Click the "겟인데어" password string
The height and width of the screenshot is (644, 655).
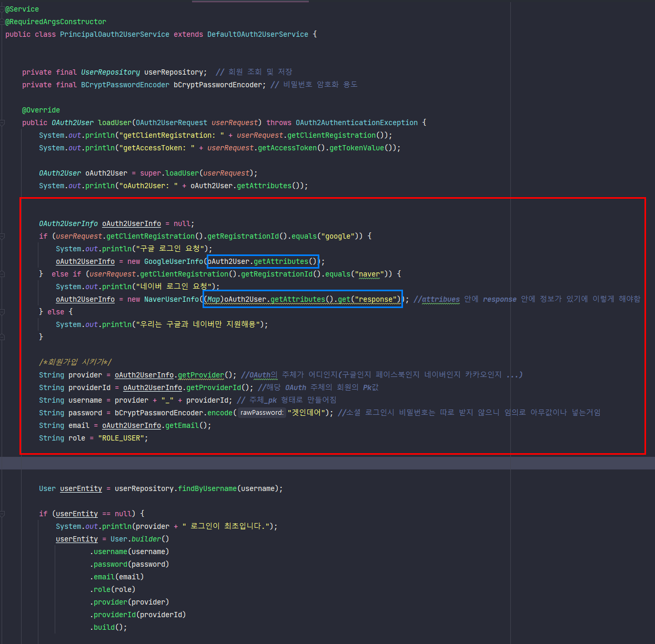306,413
